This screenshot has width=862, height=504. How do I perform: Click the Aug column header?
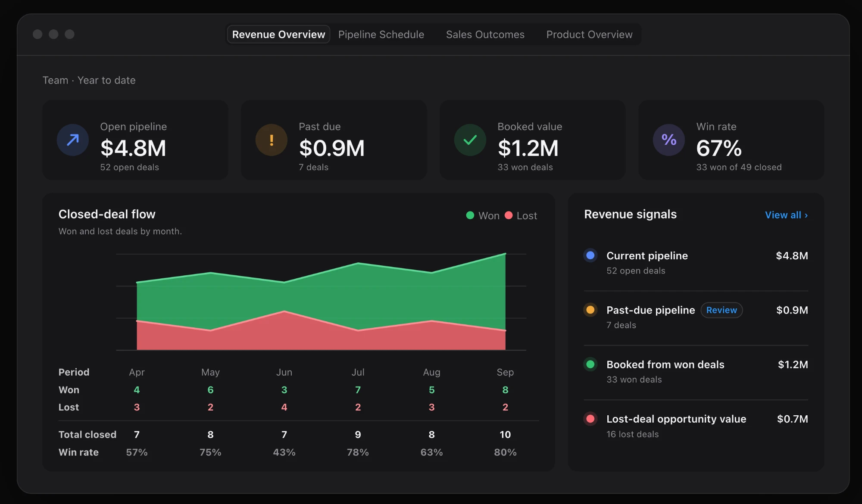[431, 372]
